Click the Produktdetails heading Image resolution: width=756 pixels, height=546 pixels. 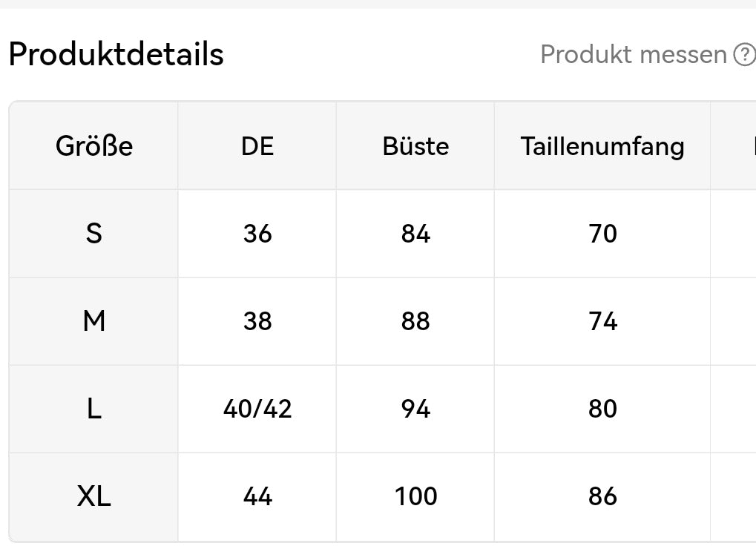pyautogui.click(x=115, y=53)
